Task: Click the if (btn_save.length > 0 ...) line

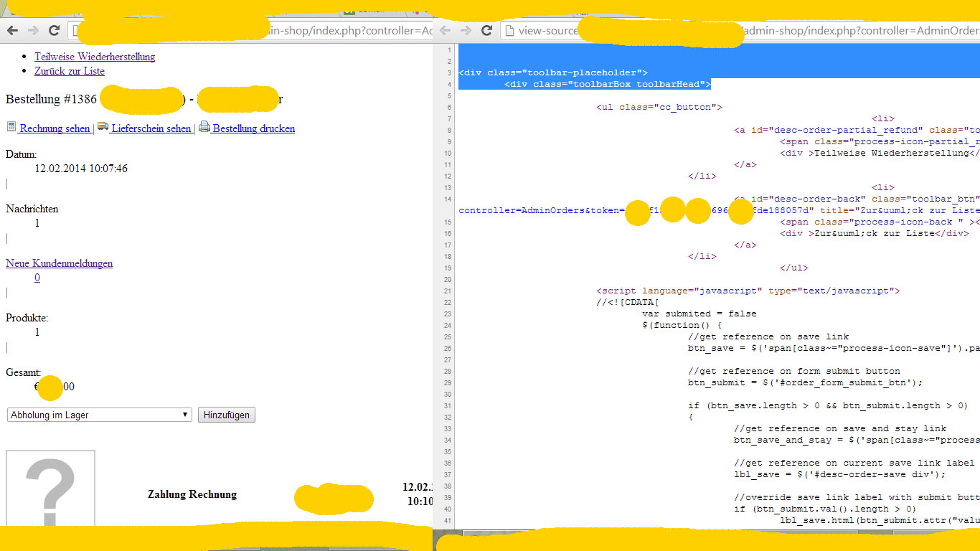Action: (829, 405)
